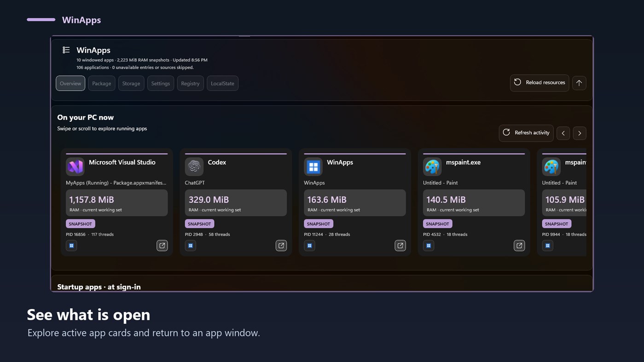Go to the Settings tab
Viewport: 644px width, 362px height.
(x=161, y=83)
